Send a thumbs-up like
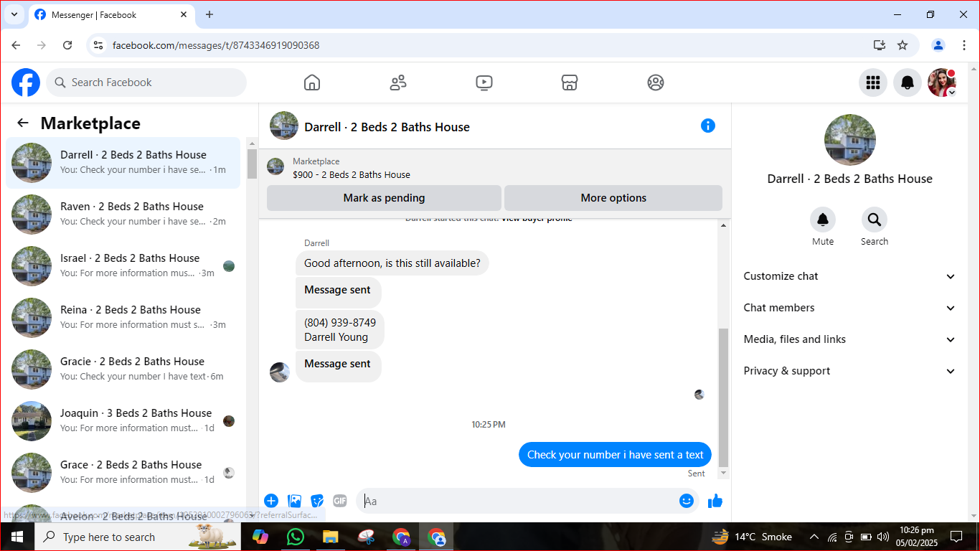The height and width of the screenshot is (551, 980). [715, 501]
